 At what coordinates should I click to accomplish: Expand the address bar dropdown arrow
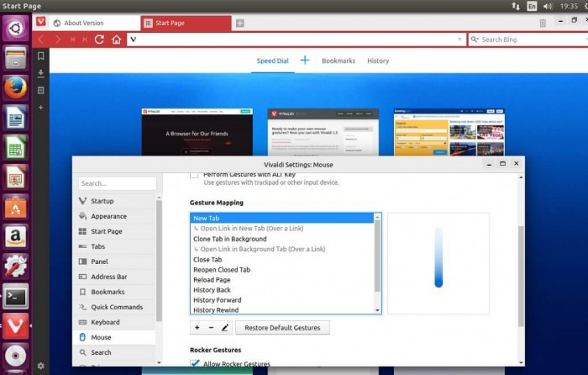pyautogui.click(x=459, y=40)
